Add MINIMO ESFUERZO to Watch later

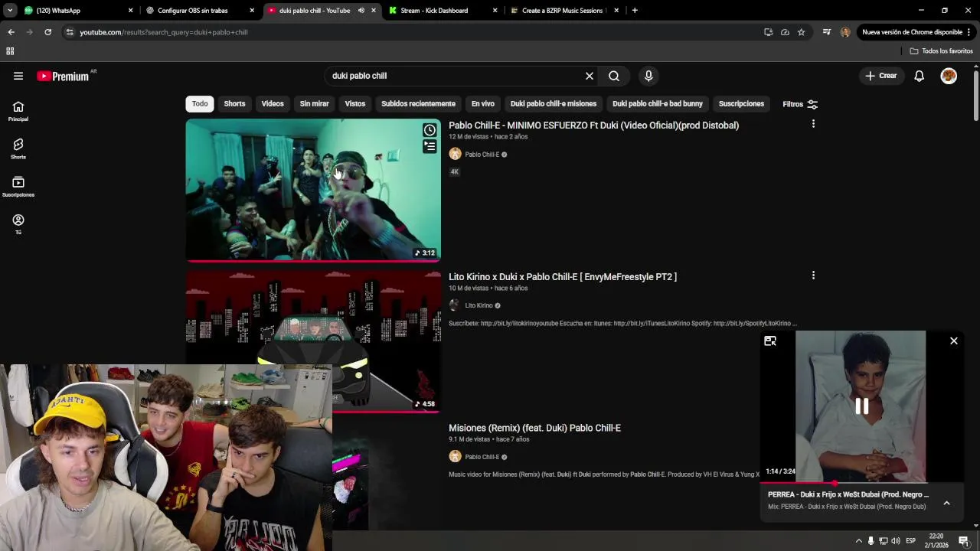tap(430, 130)
